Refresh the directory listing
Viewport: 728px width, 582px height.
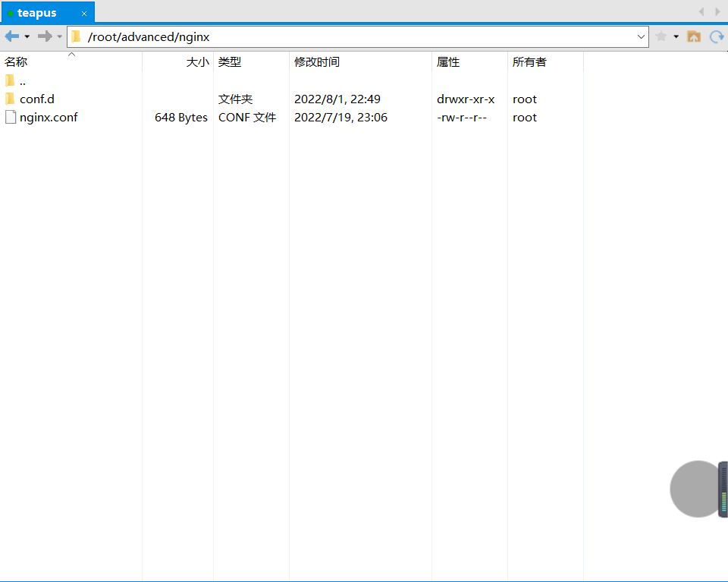coord(716,36)
